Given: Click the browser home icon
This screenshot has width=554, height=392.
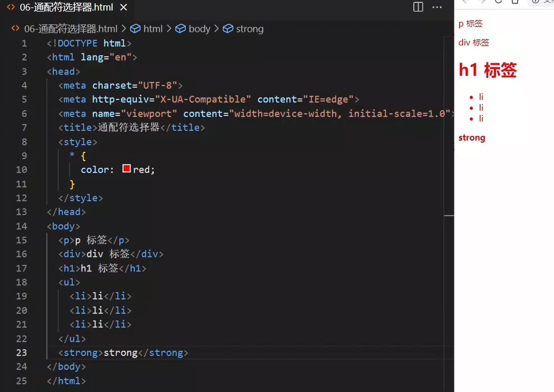Looking at the screenshot, I should pyautogui.click(x=515, y=2).
